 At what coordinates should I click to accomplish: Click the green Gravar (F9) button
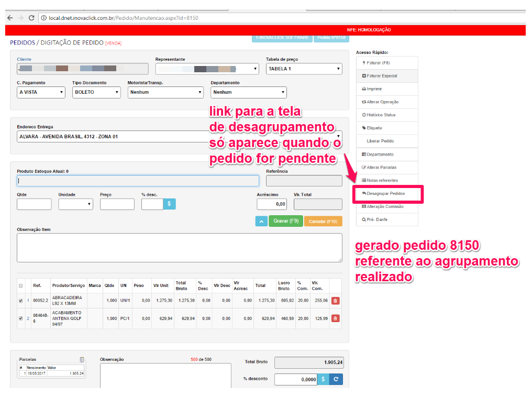286,222
